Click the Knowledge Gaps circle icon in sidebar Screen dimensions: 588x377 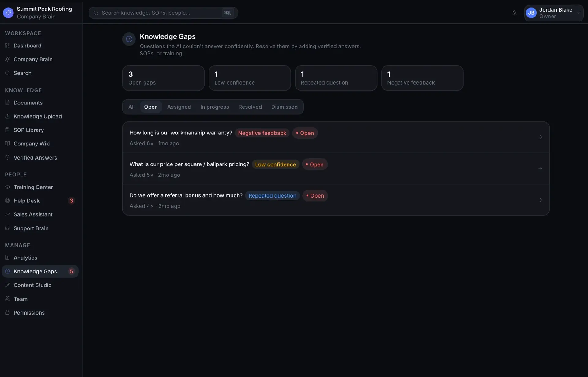point(7,271)
